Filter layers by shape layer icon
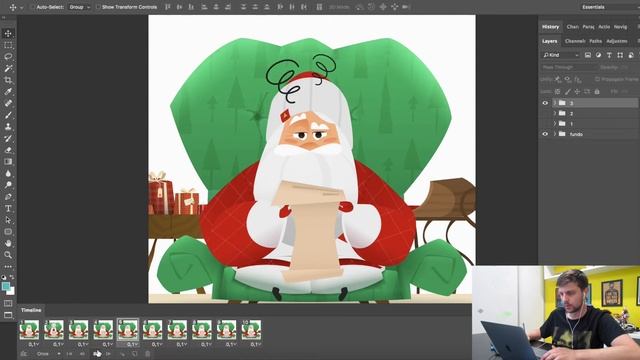Viewport: 640px width, 360px height. (x=620, y=55)
